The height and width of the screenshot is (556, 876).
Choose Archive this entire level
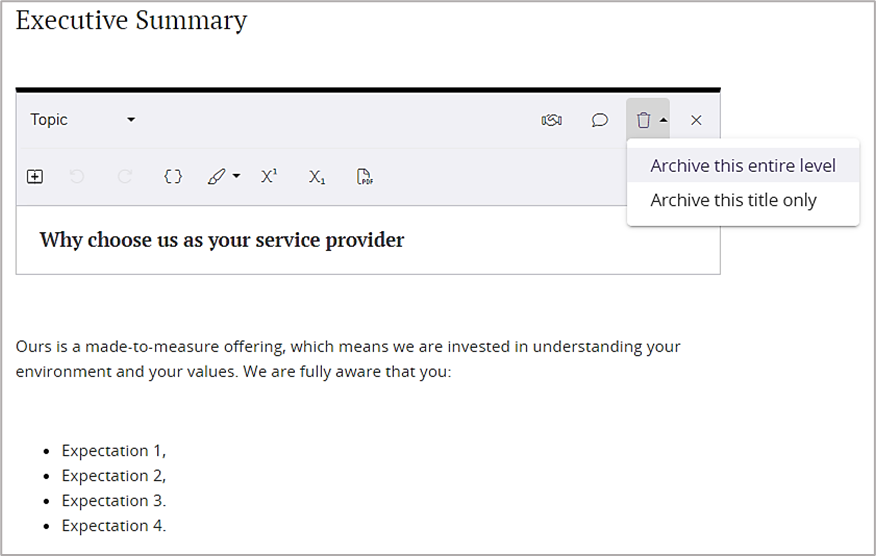(x=742, y=166)
